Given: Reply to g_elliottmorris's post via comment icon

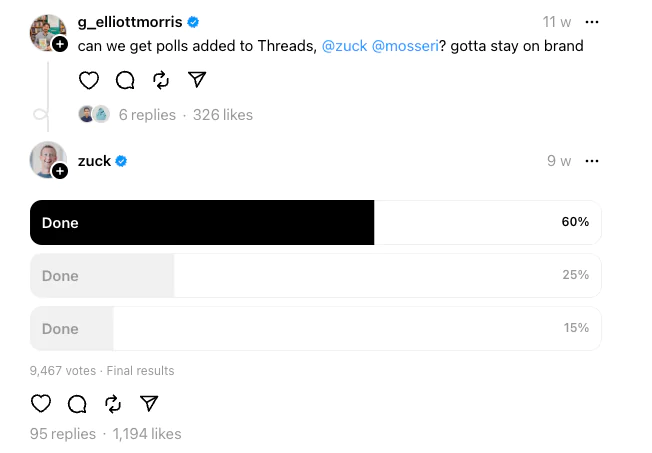Looking at the screenshot, I should point(125,80).
